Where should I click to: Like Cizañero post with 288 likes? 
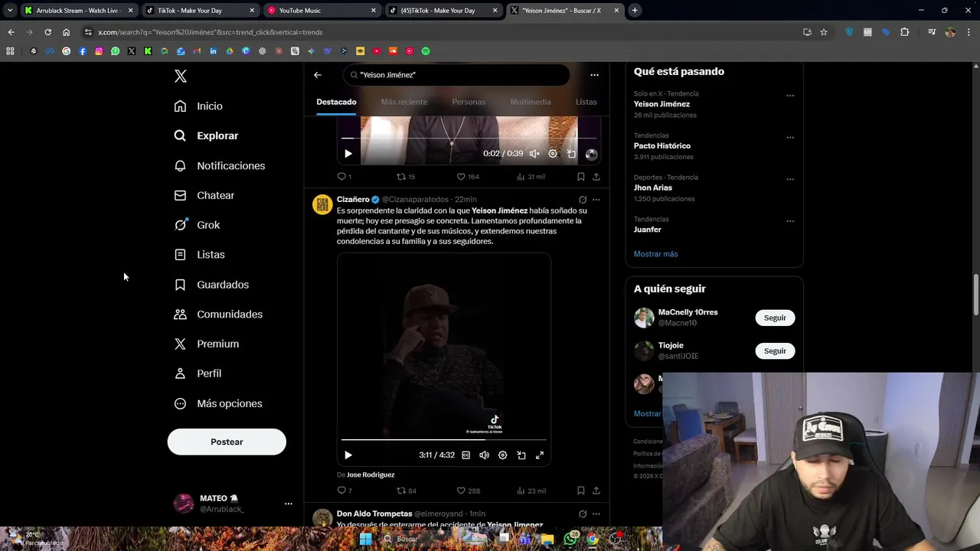(468, 491)
